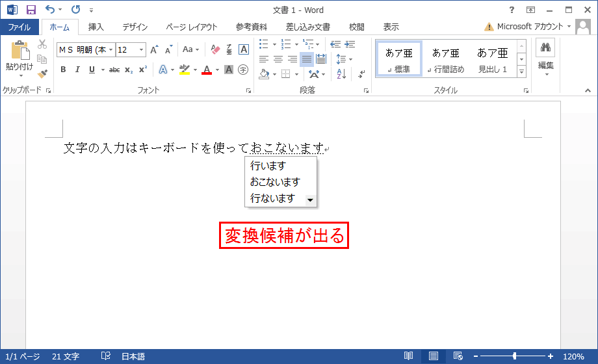Toggle Bold formatting
Screen dimensions: 598x364
click(63, 70)
